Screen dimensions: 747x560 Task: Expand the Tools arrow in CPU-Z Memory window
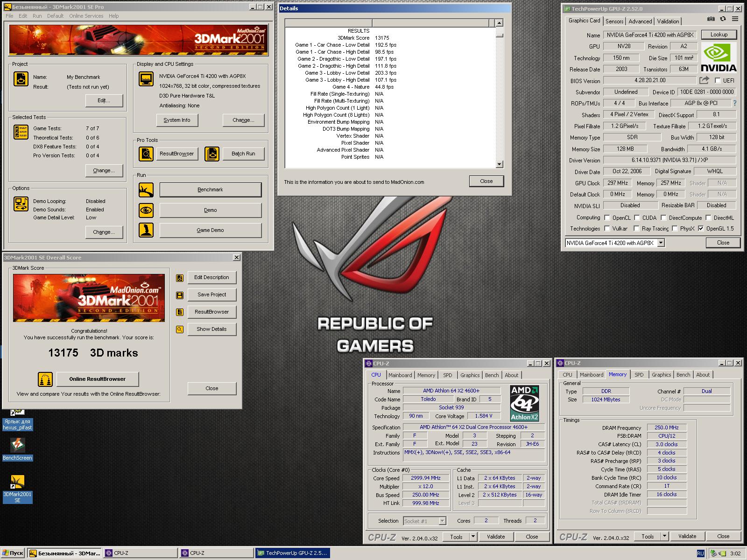pyautogui.click(x=664, y=536)
